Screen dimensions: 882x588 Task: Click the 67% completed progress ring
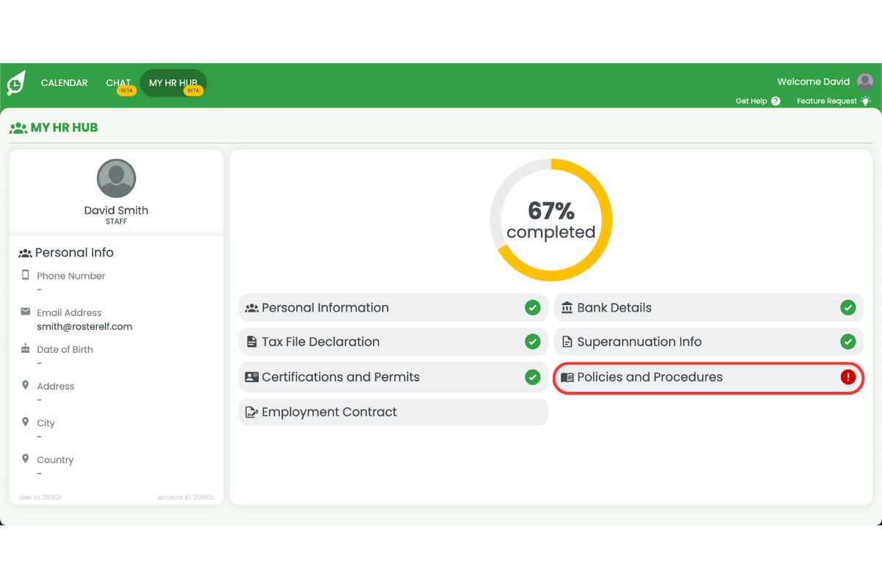coord(551,220)
